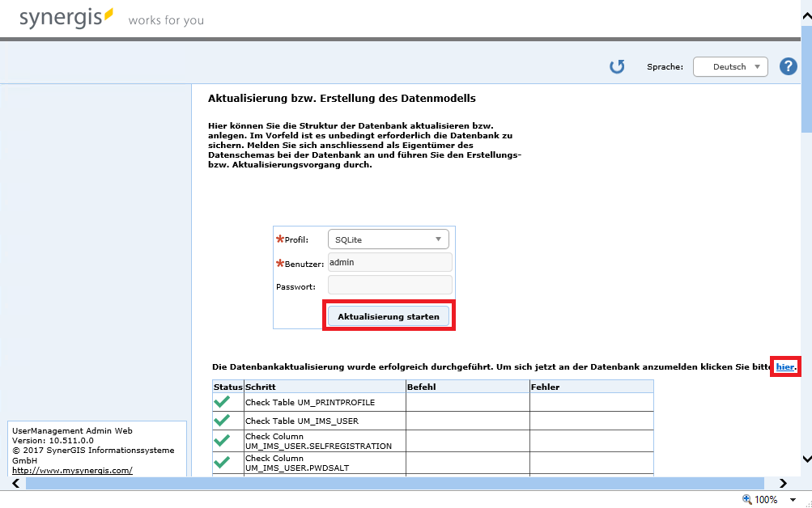Click the right arrow on the horizontal scrollbar
The image size is (812, 508).
click(x=782, y=482)
